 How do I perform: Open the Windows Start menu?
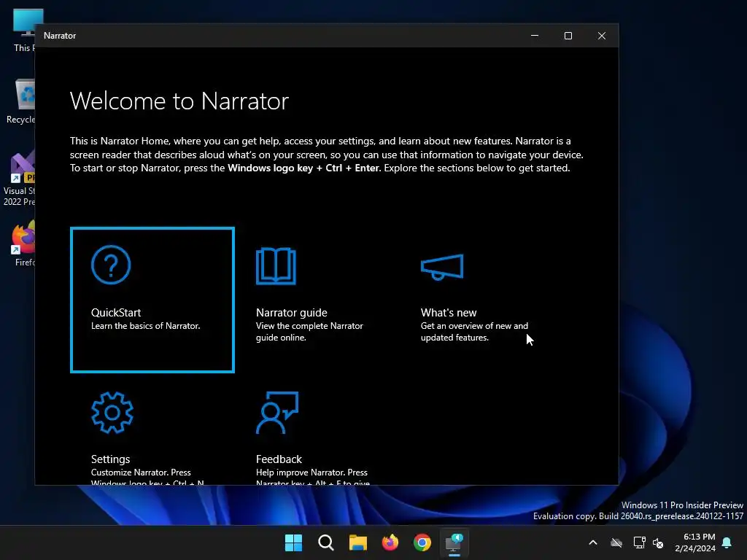293,542
